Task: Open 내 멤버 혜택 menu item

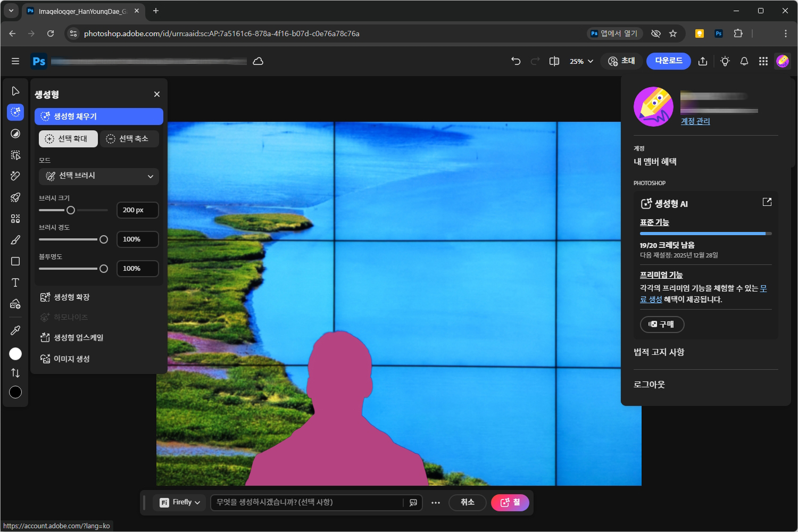Action: click(x=655, y=162)
